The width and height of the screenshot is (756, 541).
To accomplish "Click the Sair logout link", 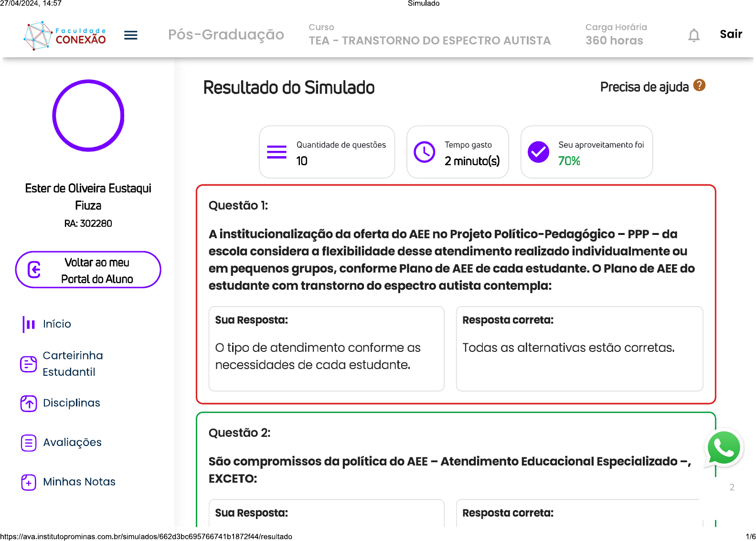I will coord(731,34).
